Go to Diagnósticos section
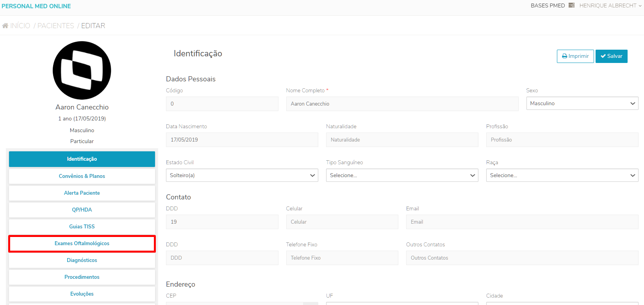The height and width of the screenshot is (305, 644). [82, 260]
